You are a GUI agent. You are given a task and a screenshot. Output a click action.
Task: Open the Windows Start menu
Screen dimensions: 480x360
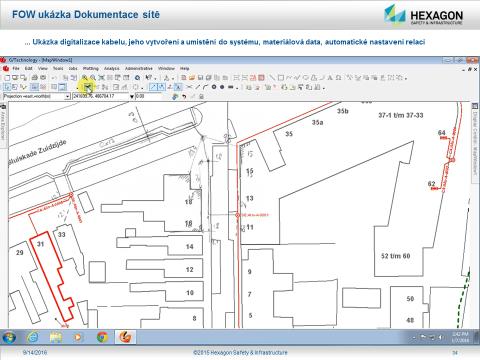9,337
